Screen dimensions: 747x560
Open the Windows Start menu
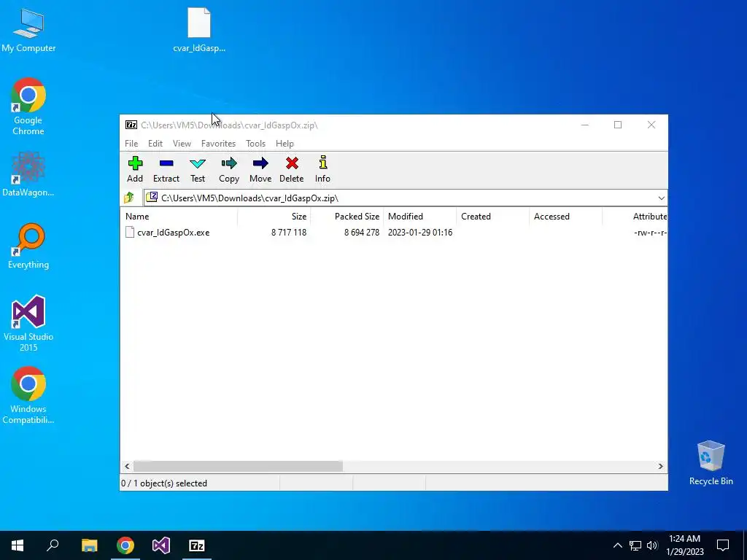(x=18, y=545)
